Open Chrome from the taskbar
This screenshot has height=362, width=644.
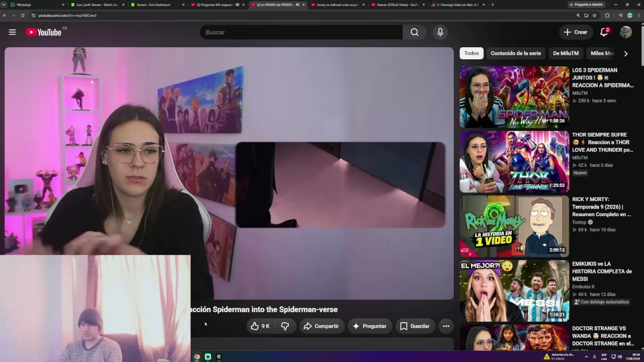[197, 356]
